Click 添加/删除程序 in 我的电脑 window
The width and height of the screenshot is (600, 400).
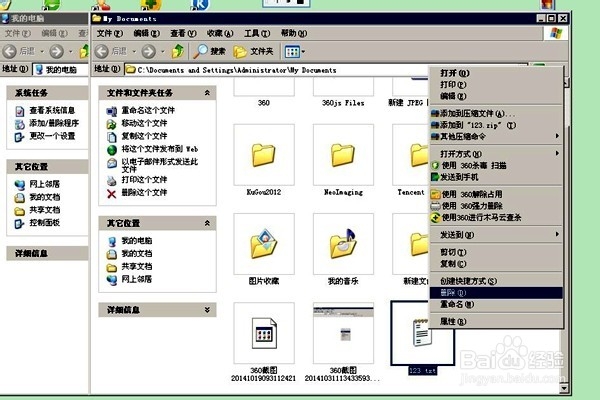[54, 123]
